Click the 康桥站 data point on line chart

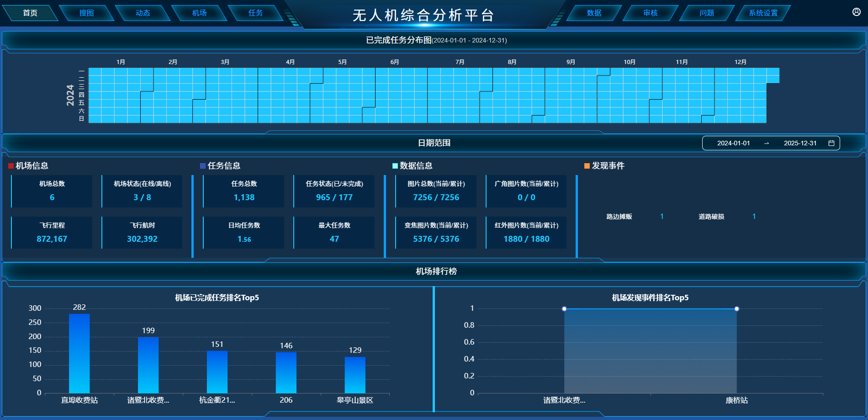[x=736, y=309]
